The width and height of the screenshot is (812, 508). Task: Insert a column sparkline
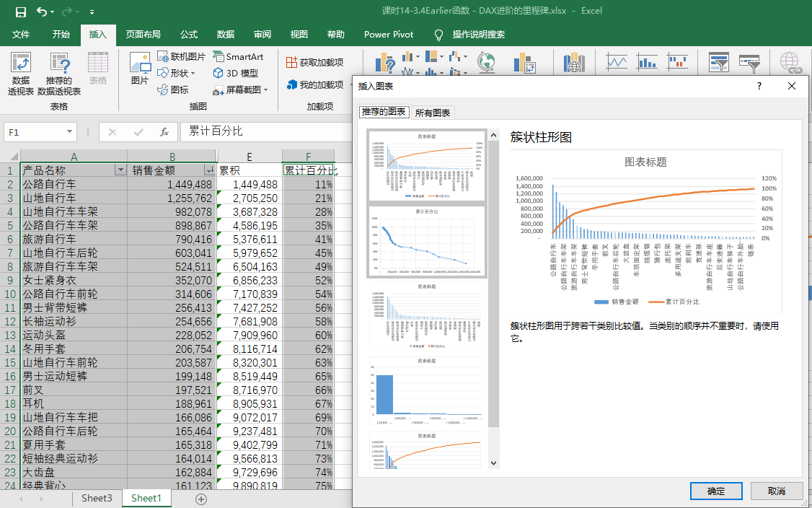click(647, 62)
